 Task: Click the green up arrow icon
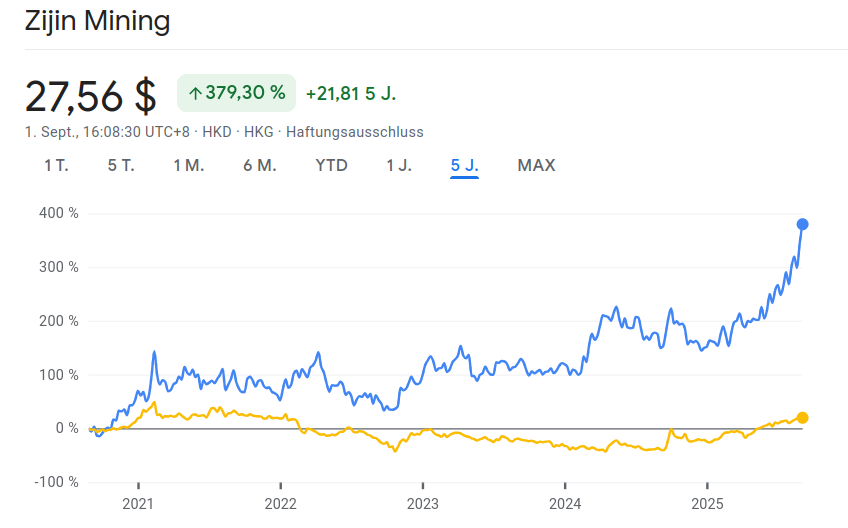click(x=195, y=93)
